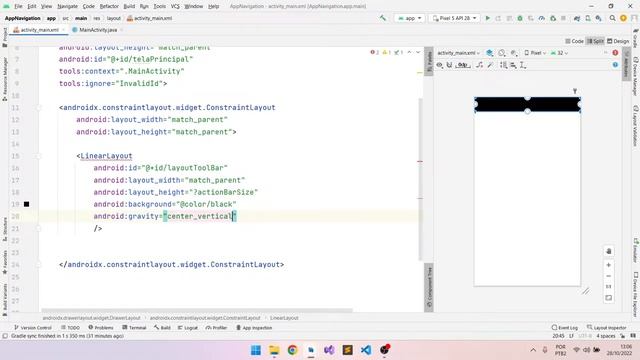Click the black color swatch in gutter

(x=27, y=204)
